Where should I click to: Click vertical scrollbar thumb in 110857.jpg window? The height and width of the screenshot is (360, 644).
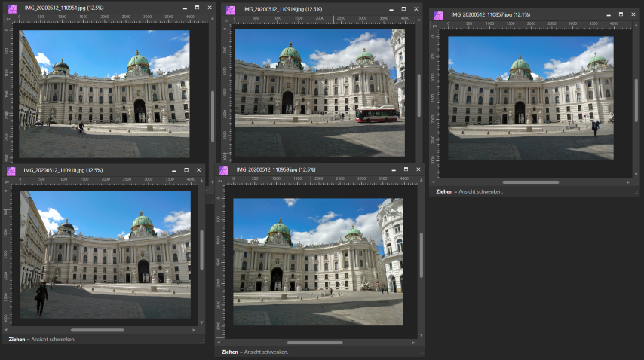tap(636, 99)
